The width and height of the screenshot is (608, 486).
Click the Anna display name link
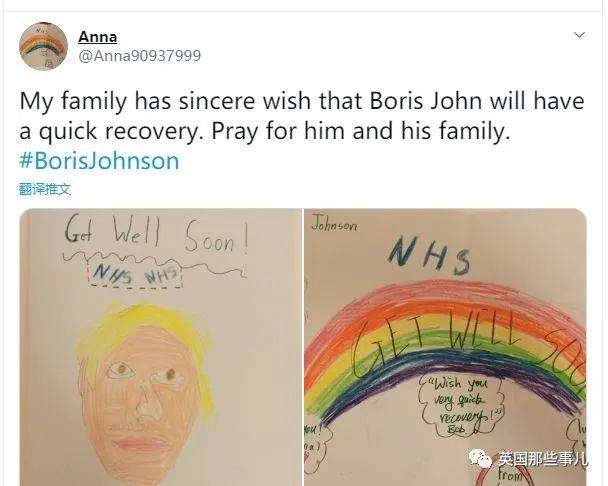(x=97, y=37)
